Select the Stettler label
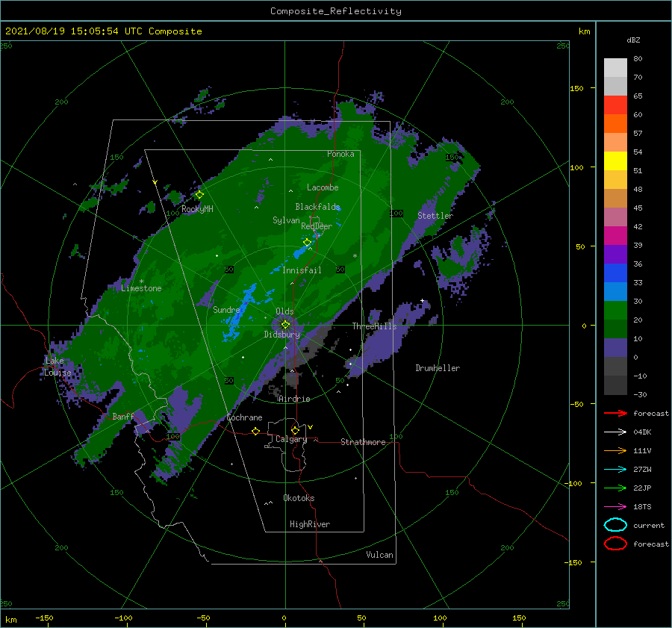The image size is (672, 628). pos(435,216)
